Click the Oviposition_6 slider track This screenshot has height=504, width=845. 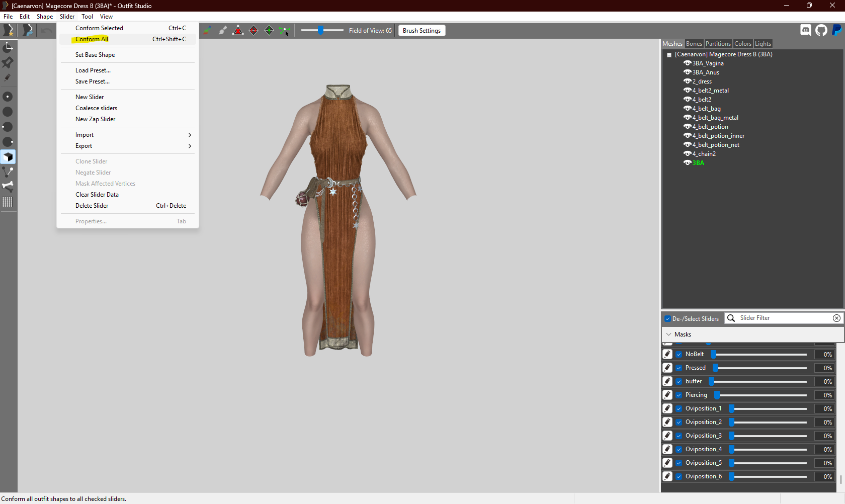pyautogui.click(x=769, y=477)
